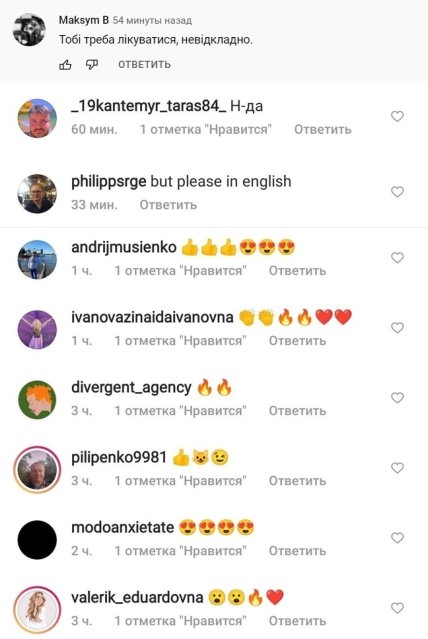Screen dimensions: 428x639
Task: Click ОТВЕТИТЬ under Maksym B's comment
Action: tap(144, 64)
